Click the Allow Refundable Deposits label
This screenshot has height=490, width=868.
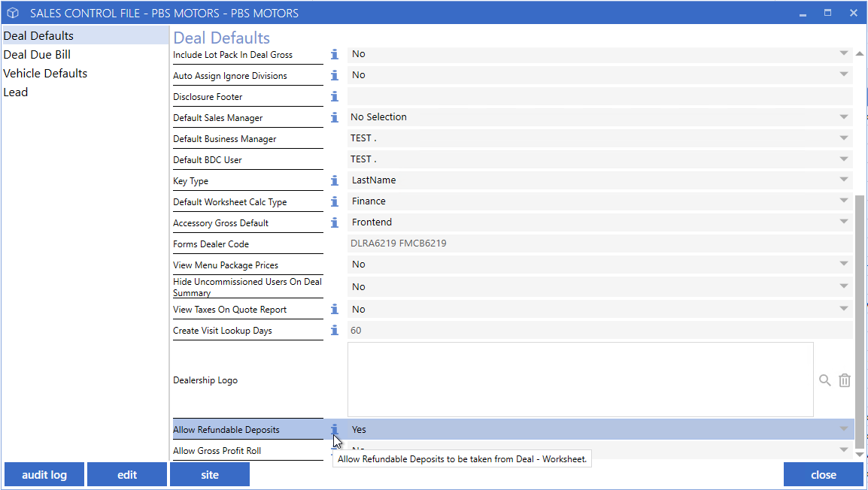(226, 430)
